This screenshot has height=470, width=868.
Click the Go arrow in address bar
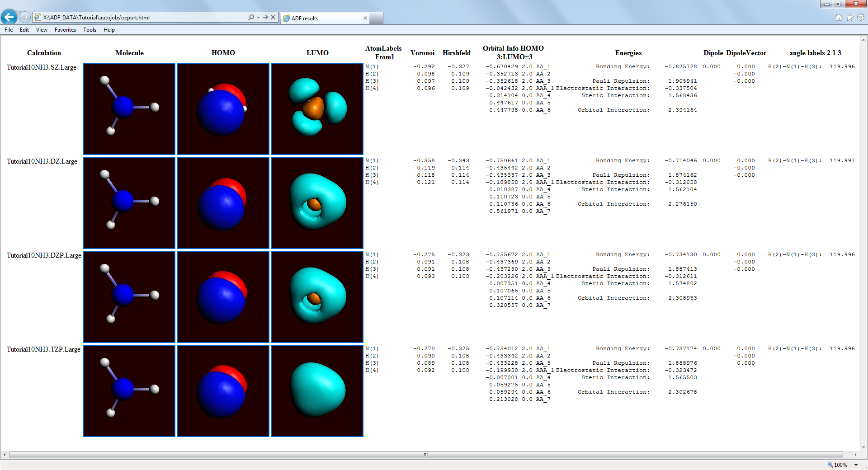point(265,17)
